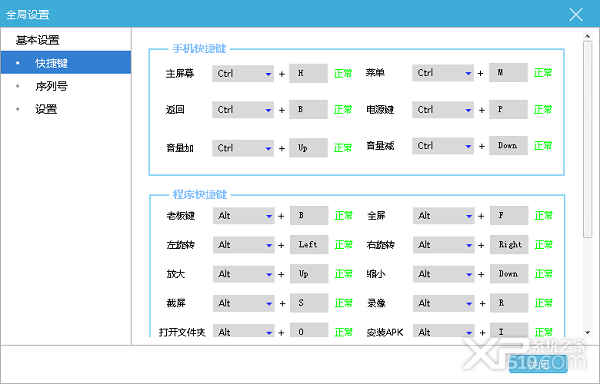Click the 主屏幕 key field showing H
Image resolution: width=600 pixels, height=384 pixels.
click(x=308, y=73)
